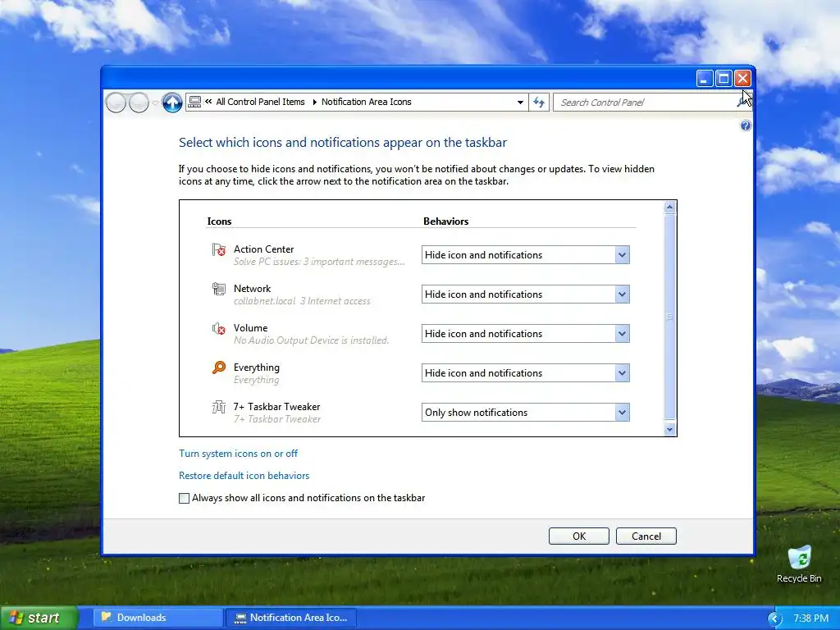Viewport: 840px width, 630px height.
Task: Click the search magnifier icon in Control Panel
Action: point(742,102)
